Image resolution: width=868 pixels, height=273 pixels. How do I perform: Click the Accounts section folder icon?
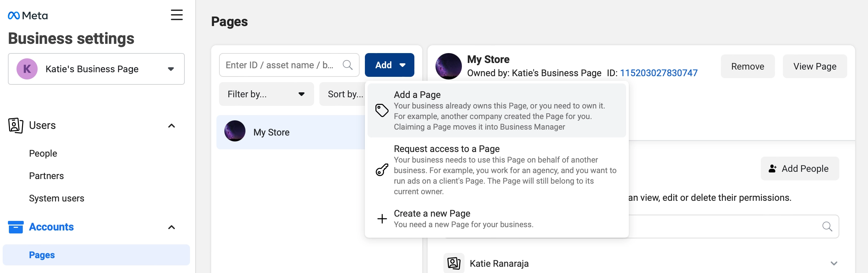[16, 227]
